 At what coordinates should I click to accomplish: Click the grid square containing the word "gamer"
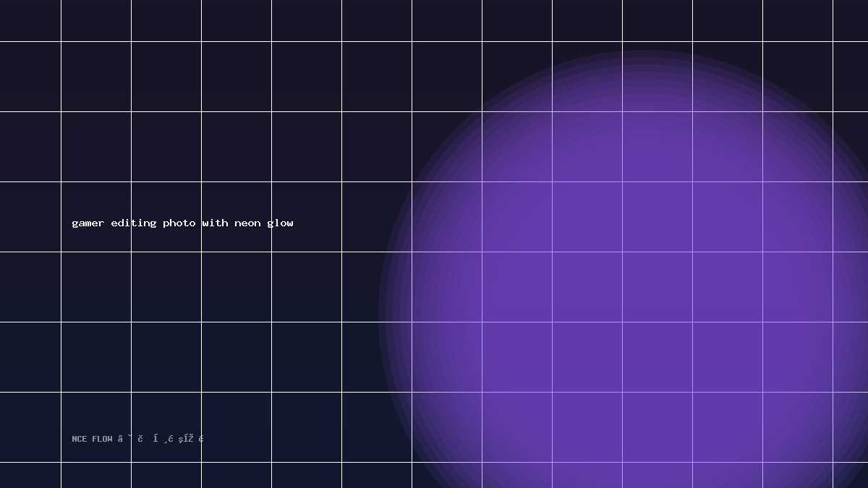[x=96, y=217]
